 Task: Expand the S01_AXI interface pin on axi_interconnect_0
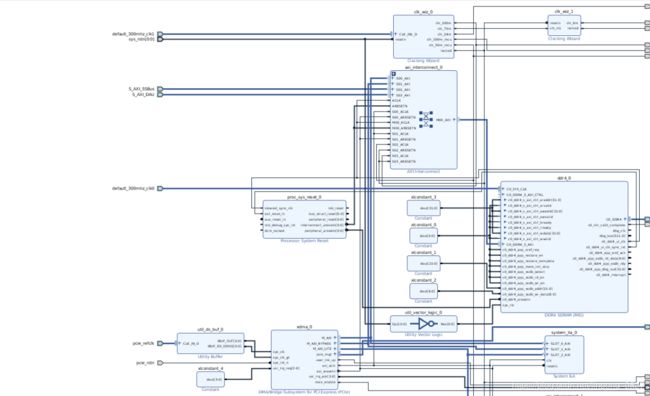click(393, 84)
